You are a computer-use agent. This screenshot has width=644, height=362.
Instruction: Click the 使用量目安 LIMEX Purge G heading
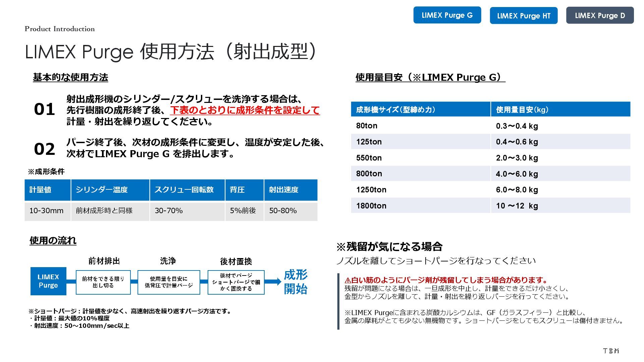(x=430, y=77)
